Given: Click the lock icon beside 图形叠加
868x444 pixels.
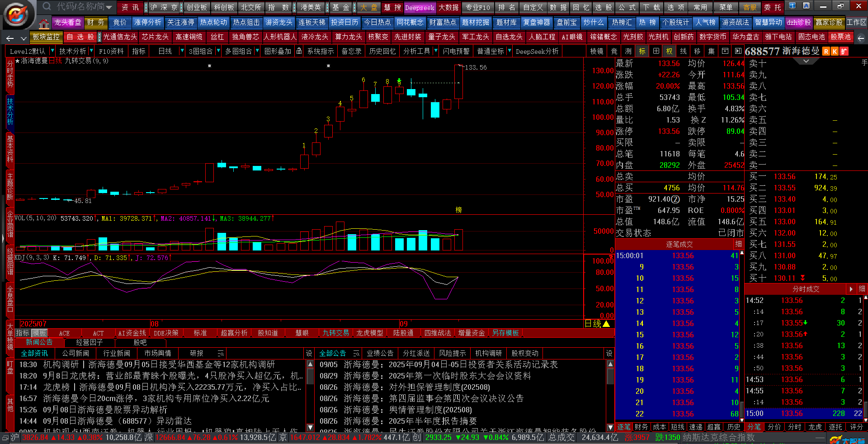Looking at the screenshot, I should [299, 52].
